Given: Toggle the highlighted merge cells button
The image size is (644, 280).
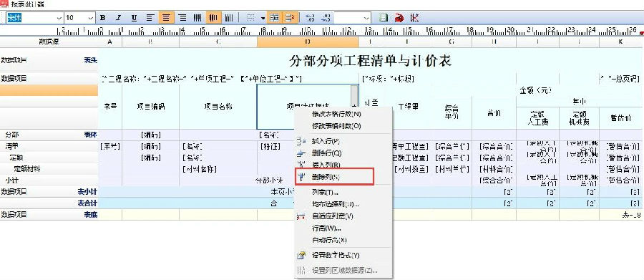Looking at the screenshot, I should [274, 18].
